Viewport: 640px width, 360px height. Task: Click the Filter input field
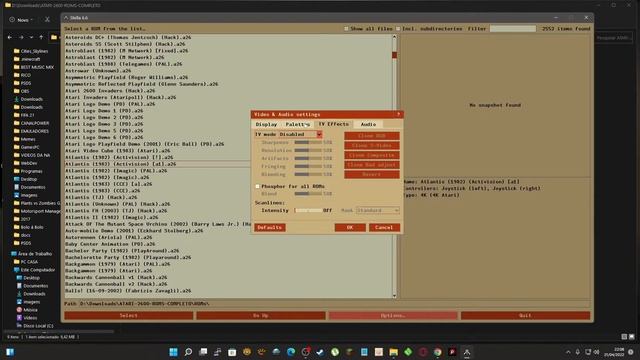coord(513,29)
